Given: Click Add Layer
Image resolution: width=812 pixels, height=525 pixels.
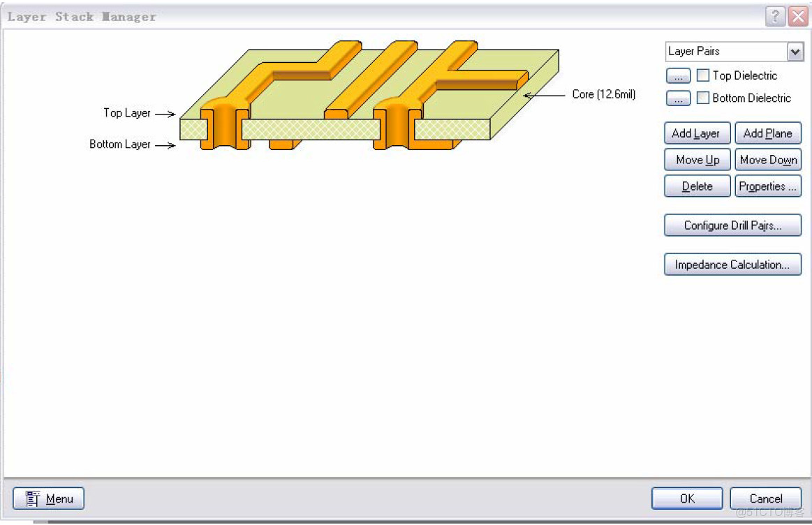Looking at the screenshot, I should [696, 133].
